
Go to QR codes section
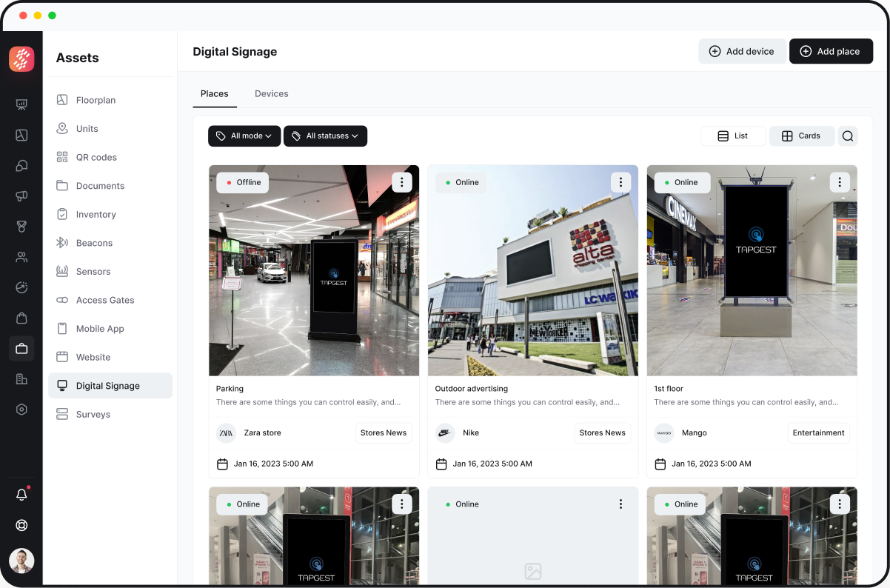click(110, 157)
